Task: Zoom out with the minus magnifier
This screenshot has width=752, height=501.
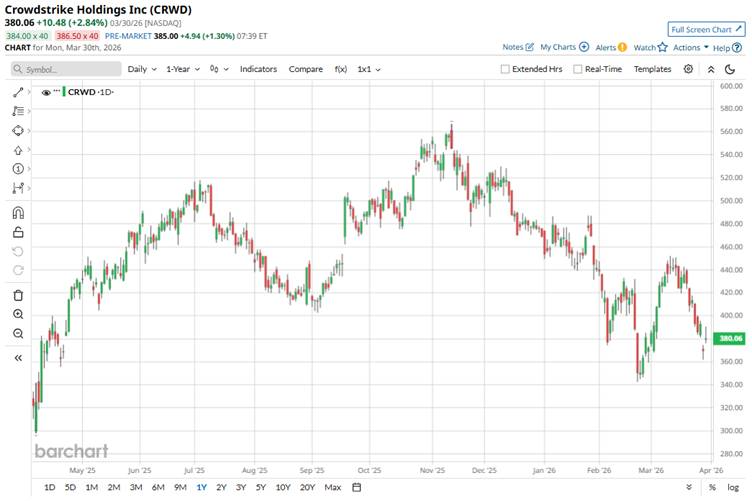Action: tap(18, 334)
